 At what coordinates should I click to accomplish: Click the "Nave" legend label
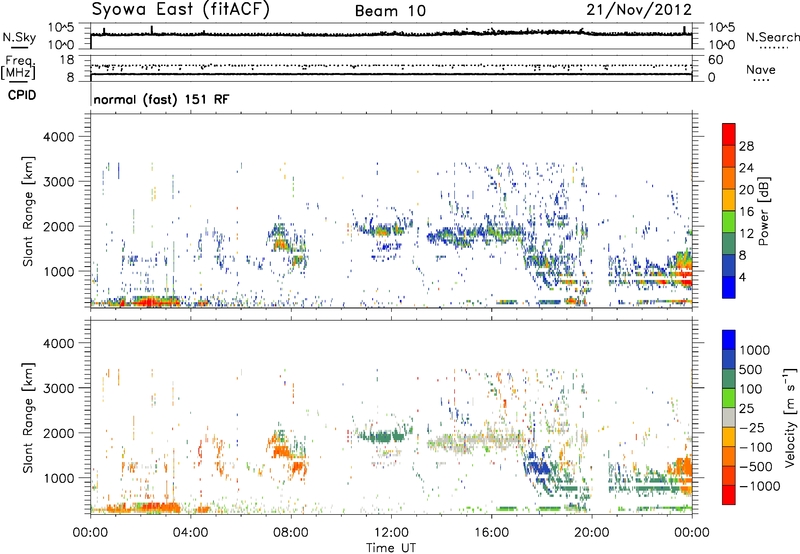click(761, 69)
